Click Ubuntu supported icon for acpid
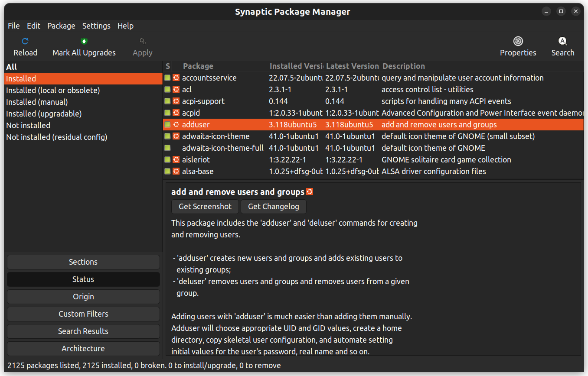 [x=176, y=113]
